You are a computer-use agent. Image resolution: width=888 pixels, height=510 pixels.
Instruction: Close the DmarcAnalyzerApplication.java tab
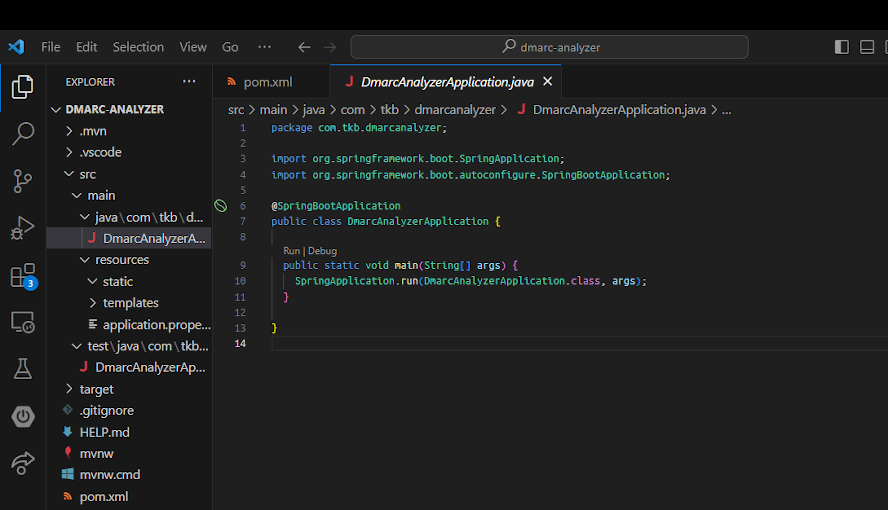pyautogui.click(x=547, y=82)
